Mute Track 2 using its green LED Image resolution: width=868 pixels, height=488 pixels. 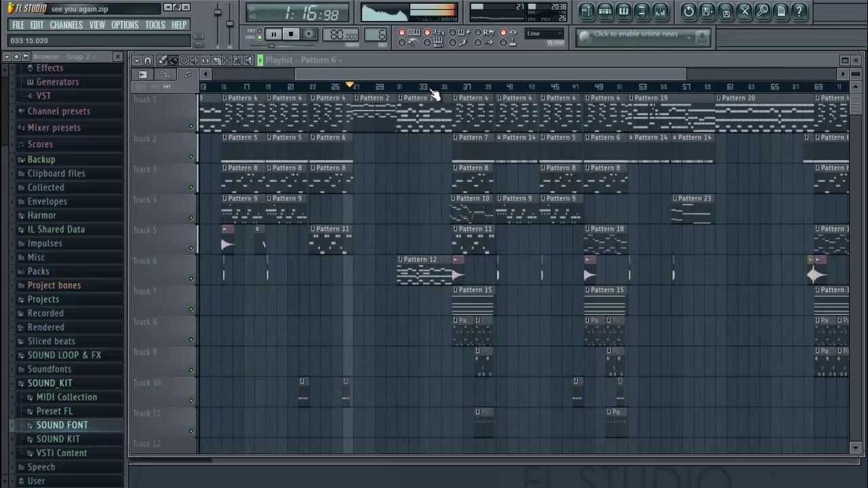191,157
